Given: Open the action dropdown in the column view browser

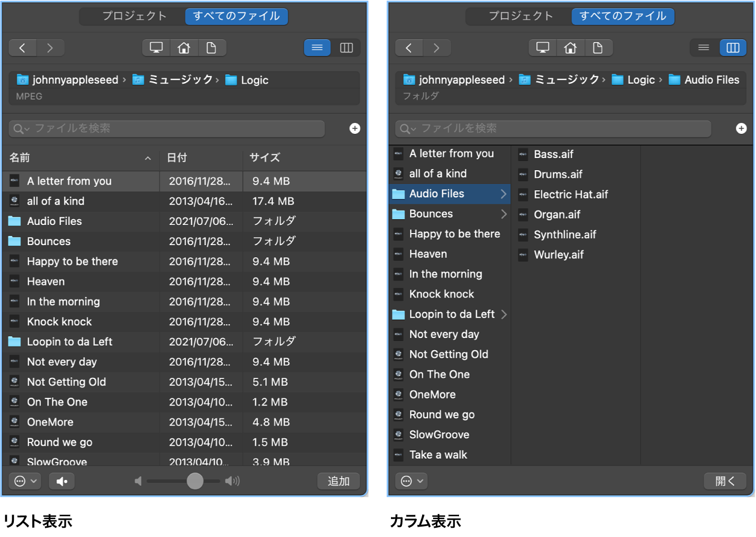Looking at the screenshot, I should (411, 480).
